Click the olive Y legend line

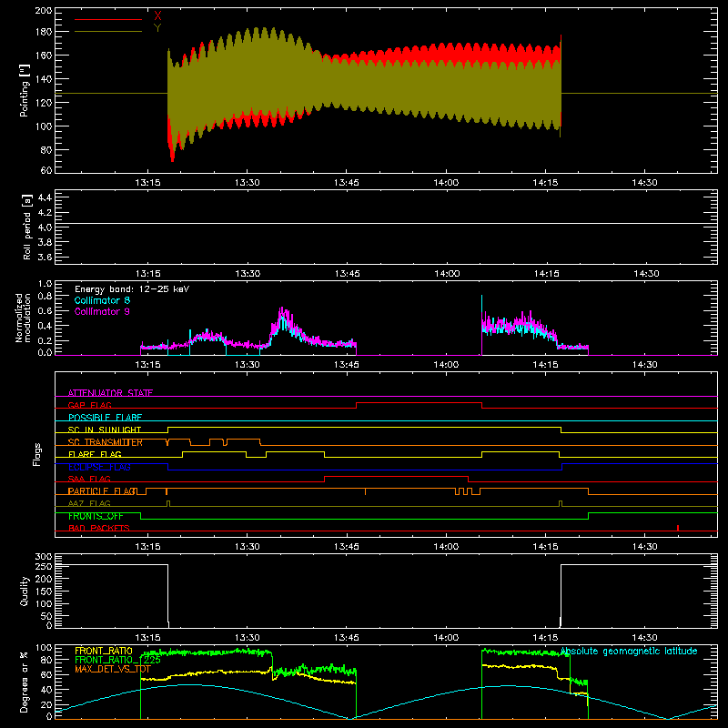108,31
